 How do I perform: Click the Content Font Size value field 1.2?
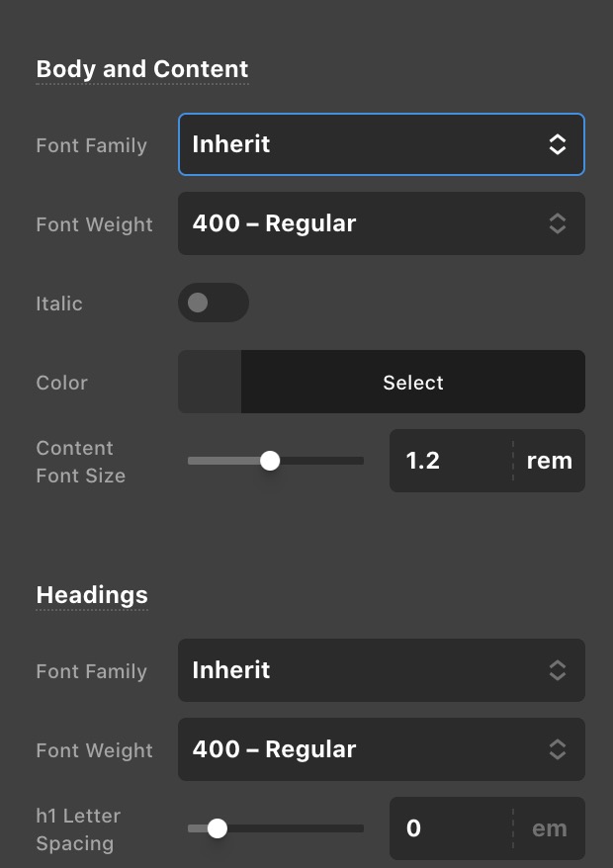[x=451, y=461]
